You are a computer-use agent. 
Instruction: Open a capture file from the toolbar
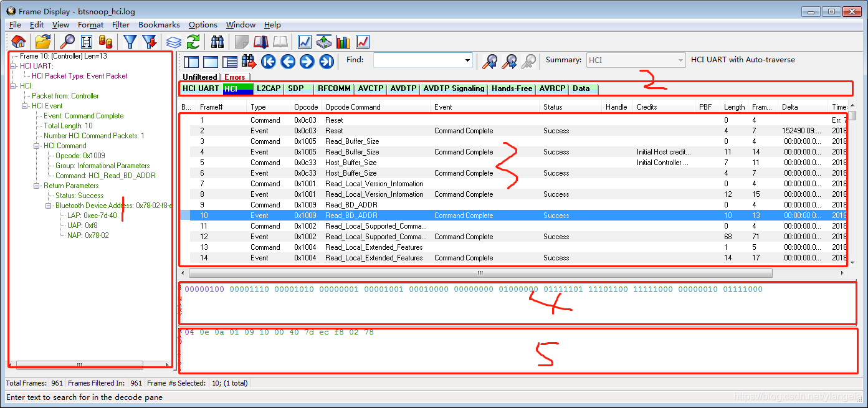[42, 42]
